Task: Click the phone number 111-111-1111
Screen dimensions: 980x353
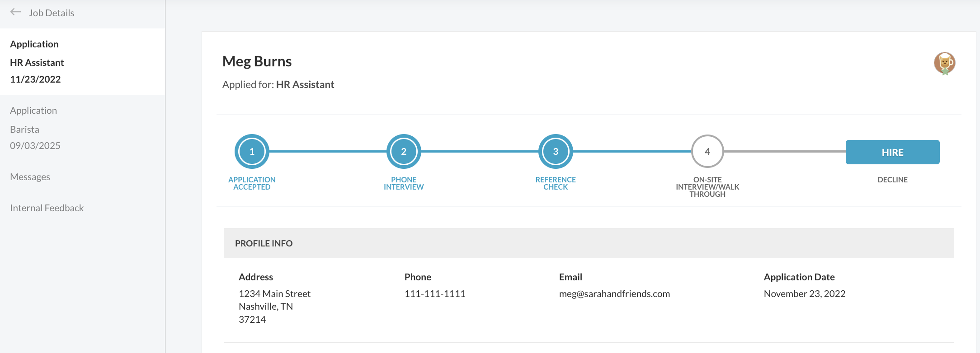Action: coord(435,294)
